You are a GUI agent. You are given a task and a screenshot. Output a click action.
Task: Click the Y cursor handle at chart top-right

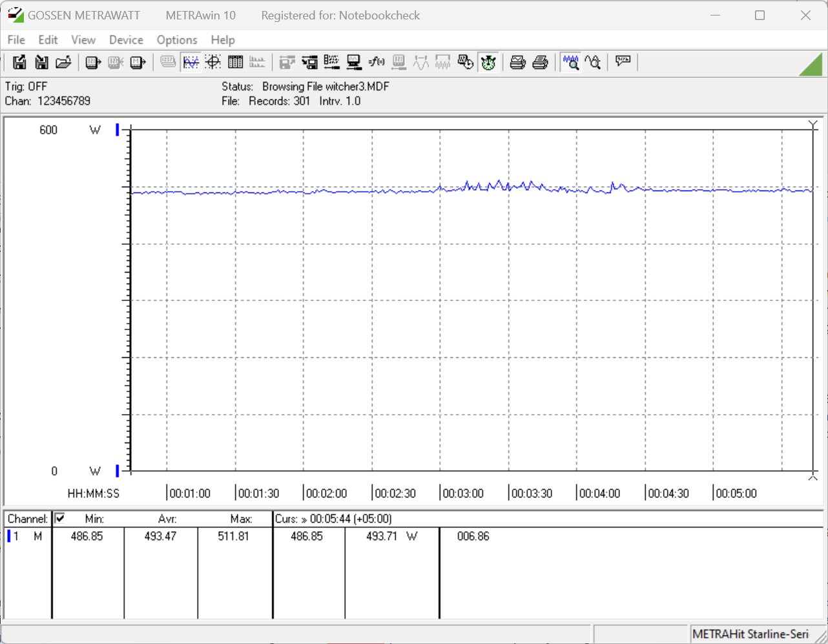pos(813,125)
